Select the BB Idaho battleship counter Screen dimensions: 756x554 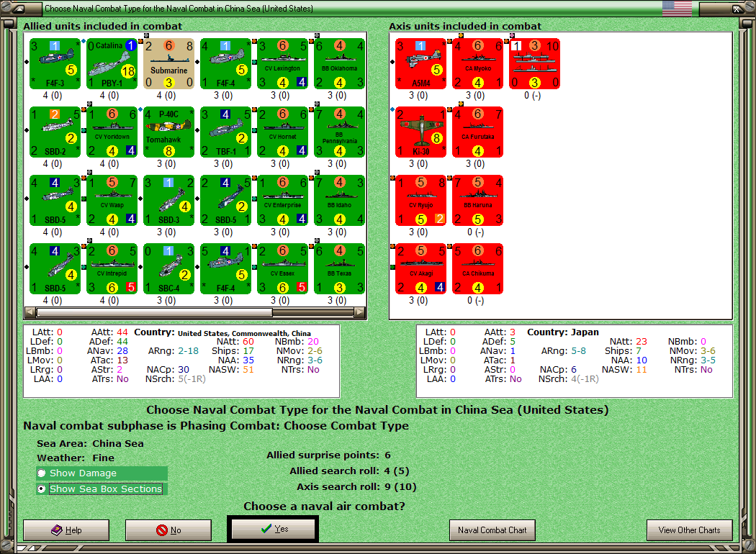tap(339, 201)
